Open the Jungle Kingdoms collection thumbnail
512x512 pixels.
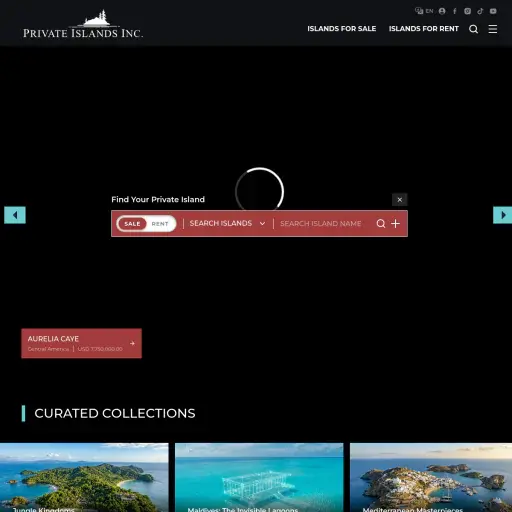84,477
